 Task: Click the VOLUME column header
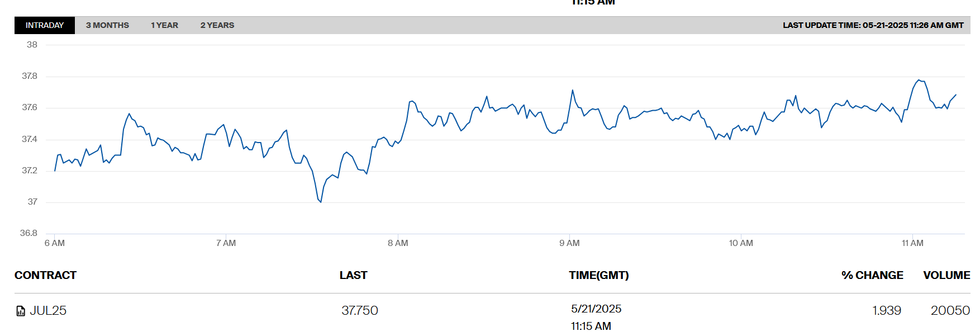(946, 275)
